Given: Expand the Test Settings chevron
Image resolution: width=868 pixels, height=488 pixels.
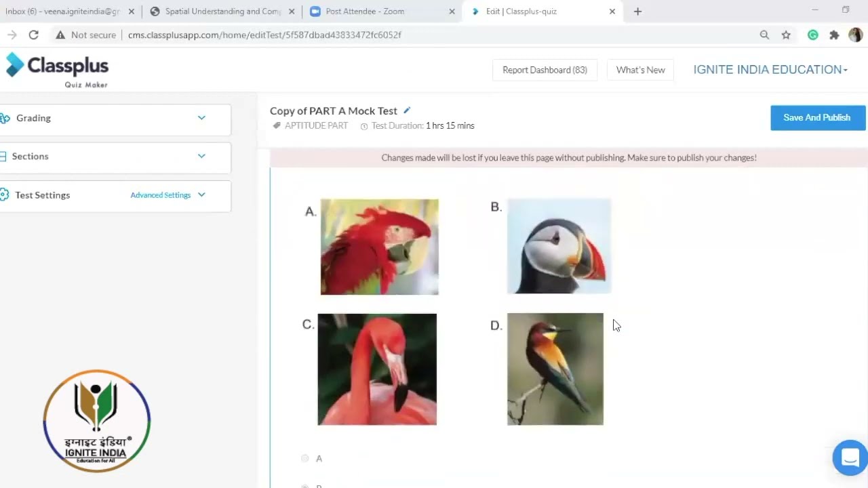Looking at the screenshot, I should (x=201, y=195).
